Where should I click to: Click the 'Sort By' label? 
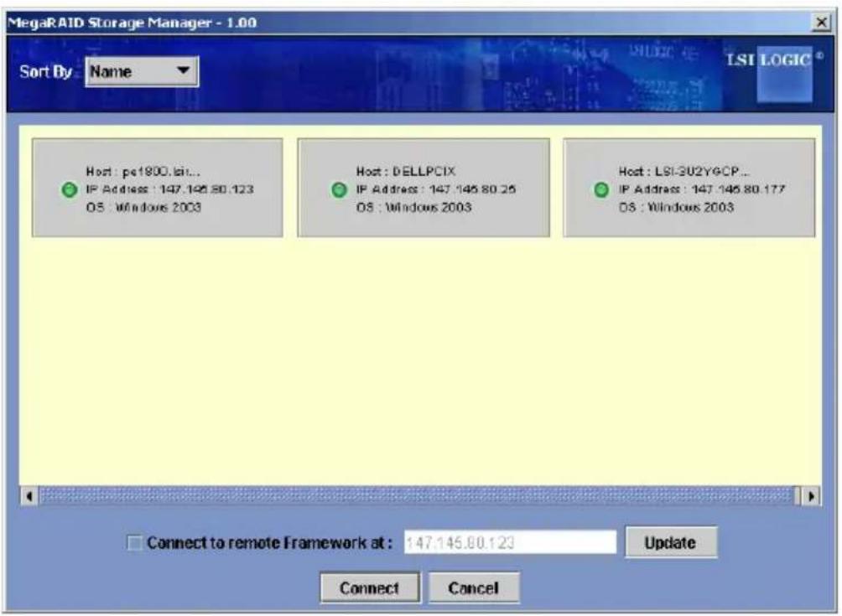click(x=45, y=71)
